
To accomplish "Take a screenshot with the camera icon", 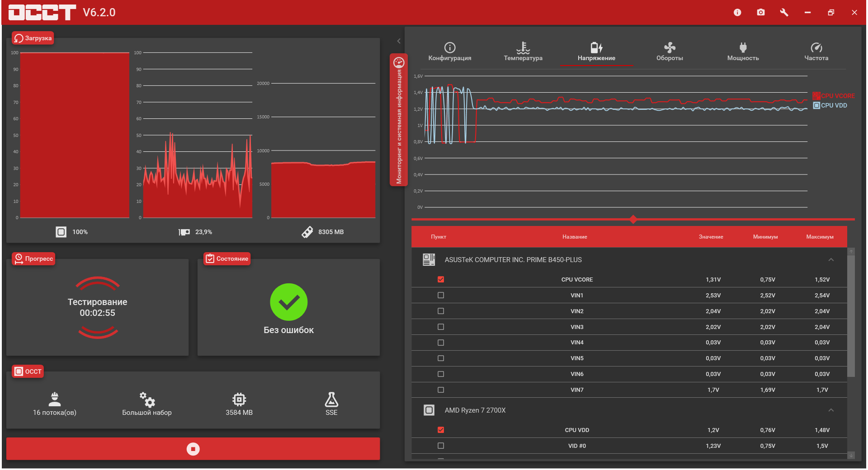I will point(761,13).
